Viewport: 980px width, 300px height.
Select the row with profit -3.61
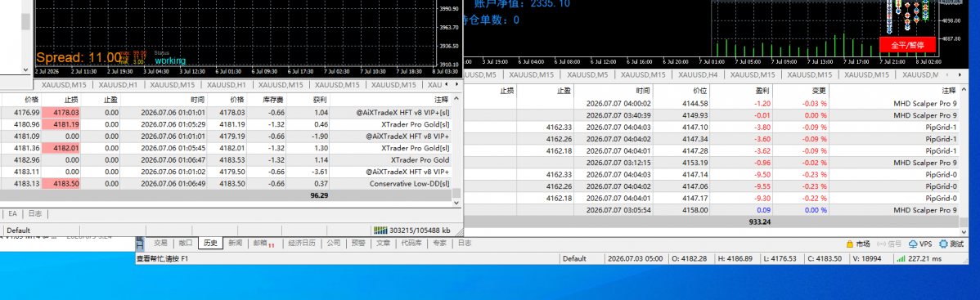(225, 172)
